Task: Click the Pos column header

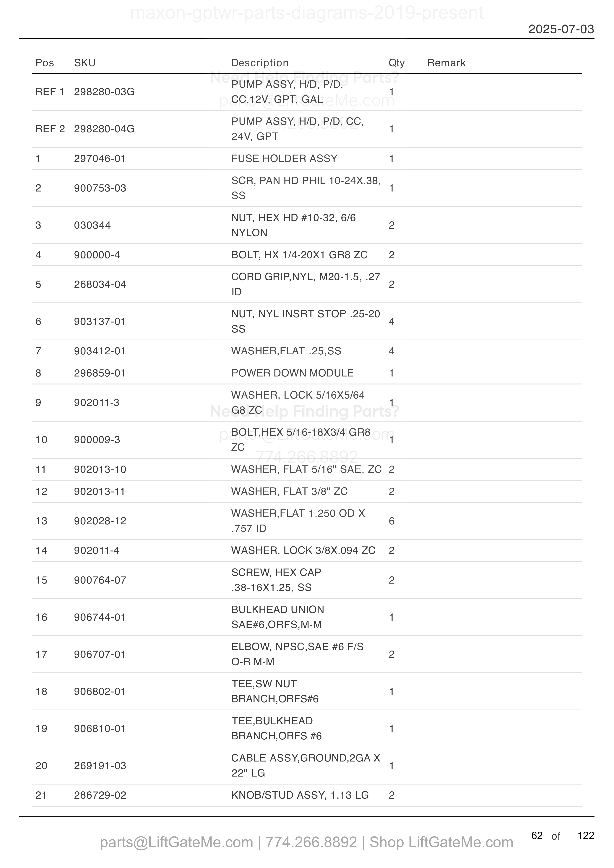Action: [45, 63]
